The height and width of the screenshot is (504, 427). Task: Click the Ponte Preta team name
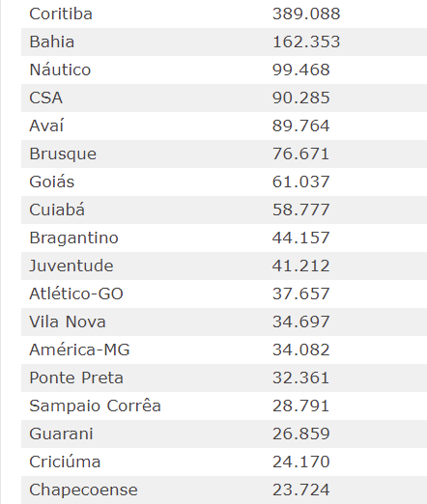tap(76, 378)
